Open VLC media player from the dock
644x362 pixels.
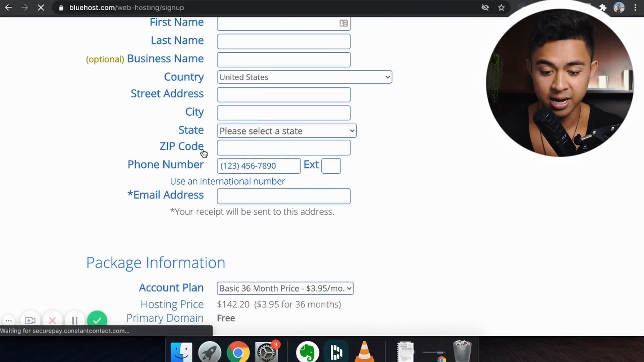(364, 352)
